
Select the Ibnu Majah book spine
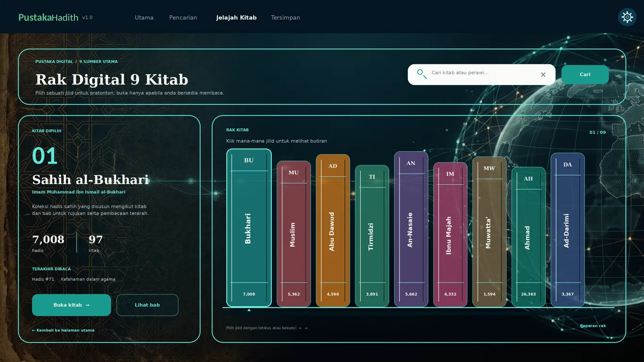click(x=450, y=234)
